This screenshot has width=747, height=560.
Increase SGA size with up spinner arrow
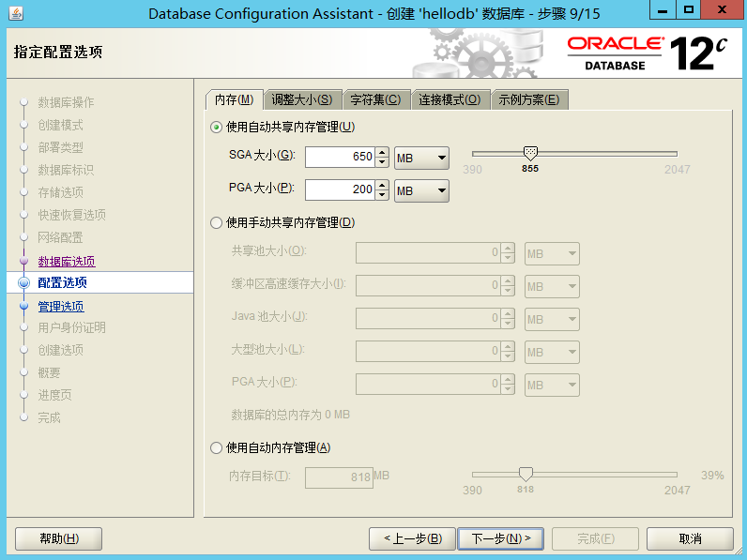coord(382,152)
